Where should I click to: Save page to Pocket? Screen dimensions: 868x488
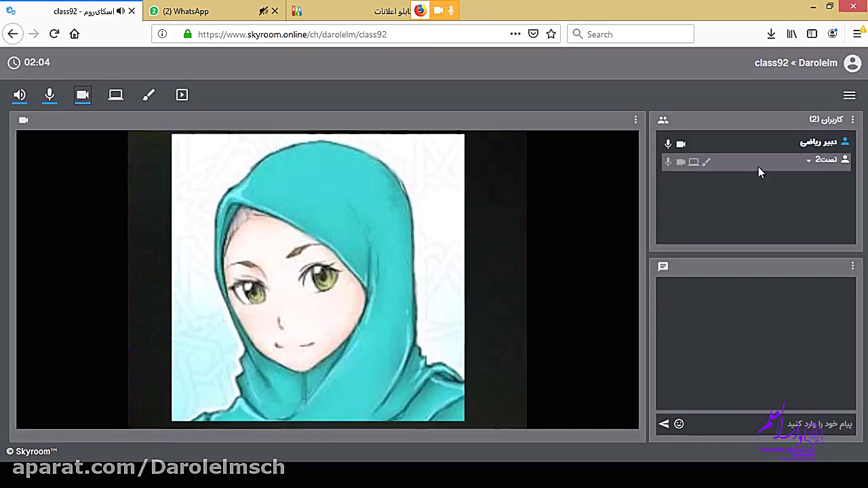click(534, 34)
